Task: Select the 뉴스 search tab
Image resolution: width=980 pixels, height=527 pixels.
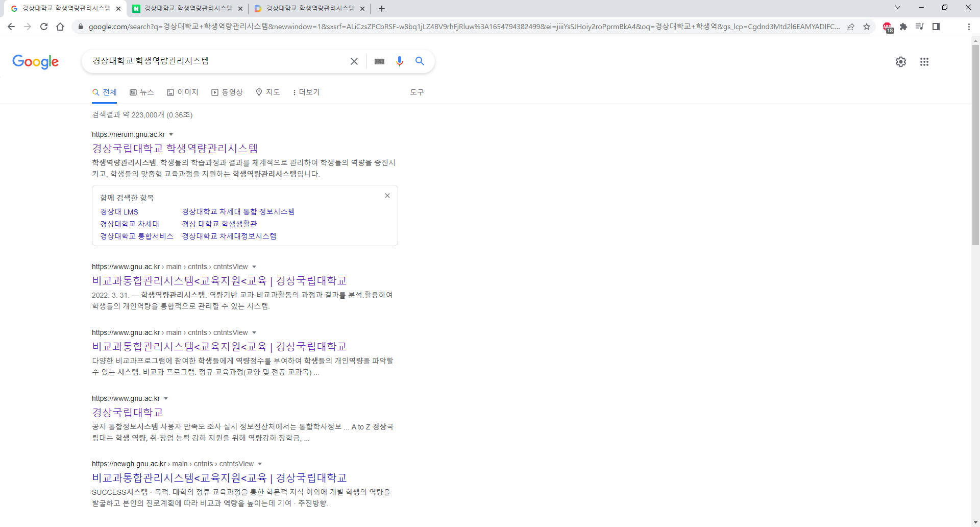Action: click(x=142, y=92)
